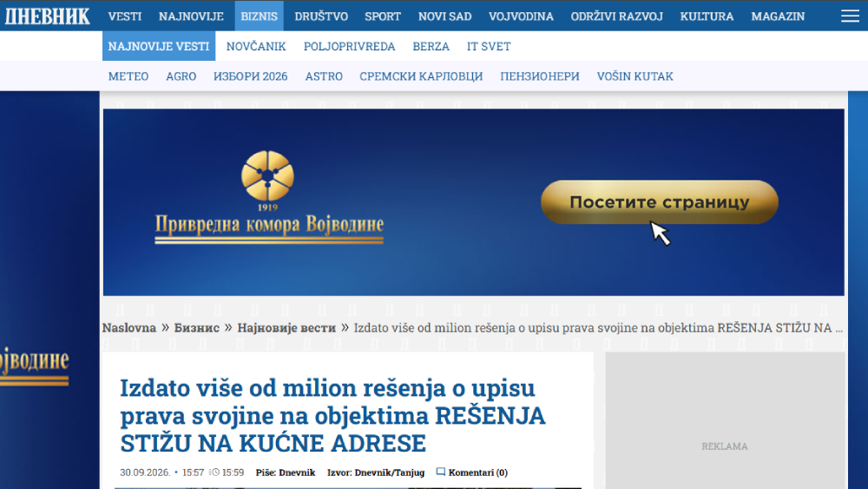Open ODRŽIVI RAZVOJ section
The image size is (868, 489).
coord(616,16)
